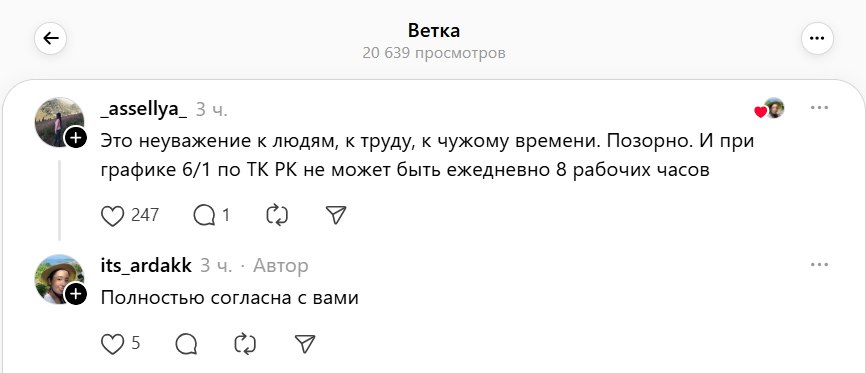
Task: View its_ardakk profile picture
Action: coord(59,279)
